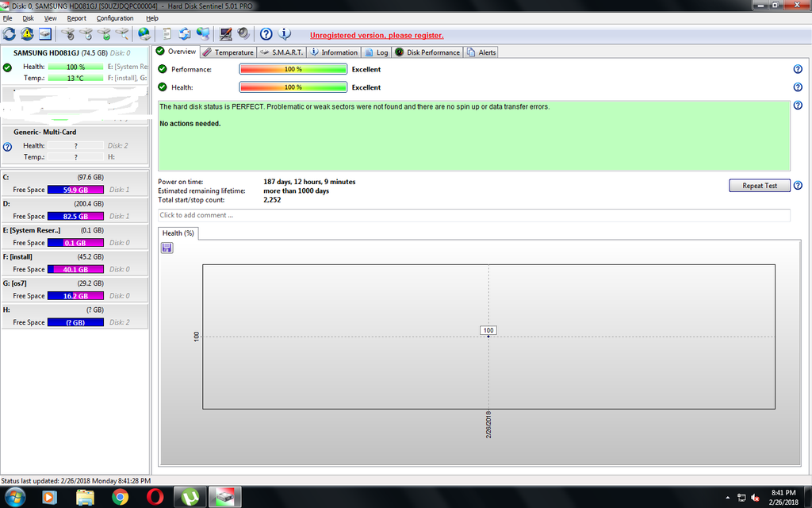Switch to the Information tab

pyautogui.click(x=334, y=52)
